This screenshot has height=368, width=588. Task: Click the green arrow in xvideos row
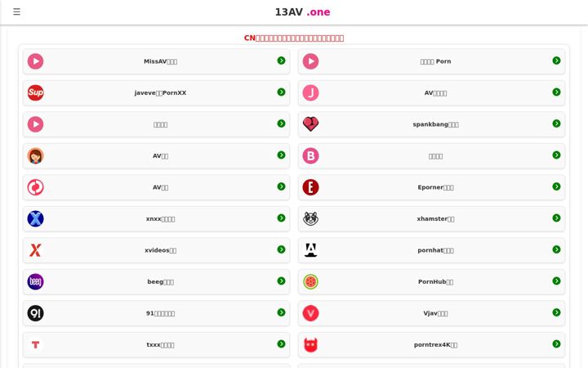point(281,249)
